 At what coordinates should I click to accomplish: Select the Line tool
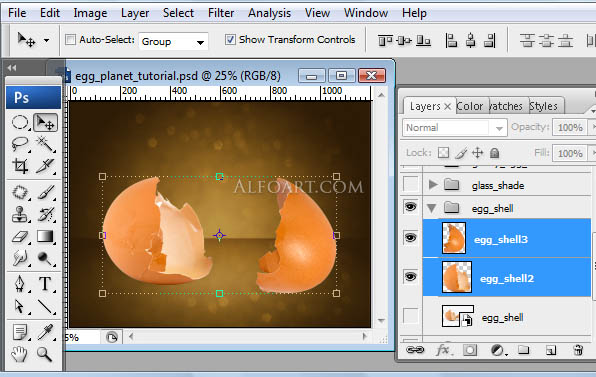point(45,306)
